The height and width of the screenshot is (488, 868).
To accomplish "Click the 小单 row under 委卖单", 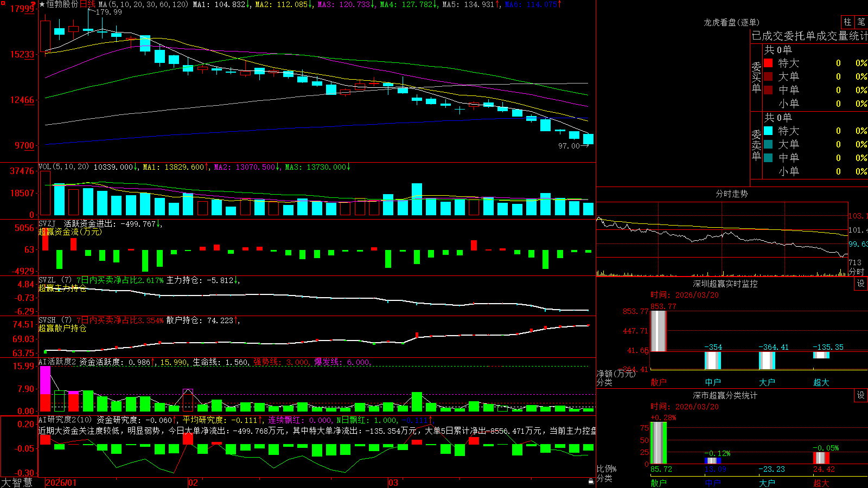I will point(815,171).
